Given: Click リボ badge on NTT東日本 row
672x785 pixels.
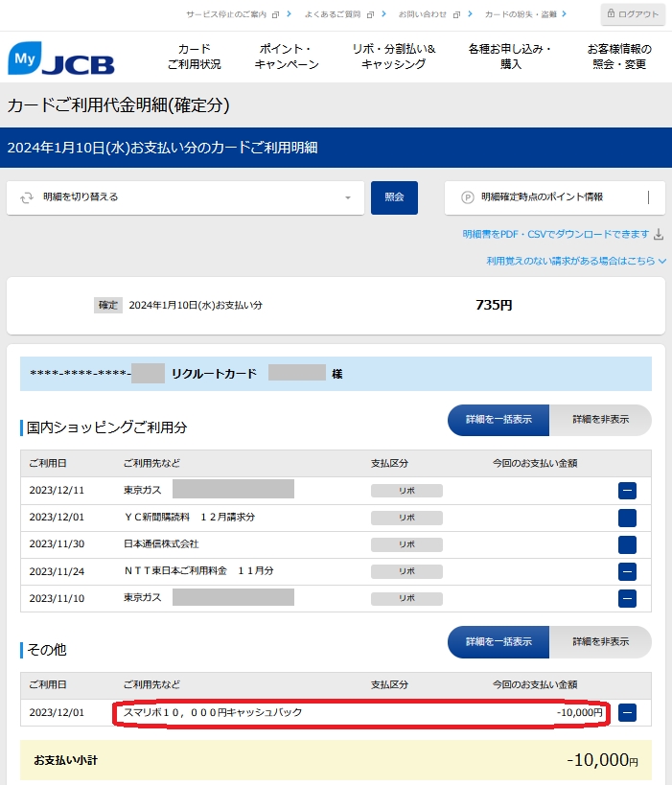Looking at the screenshot, I should 406,571.
